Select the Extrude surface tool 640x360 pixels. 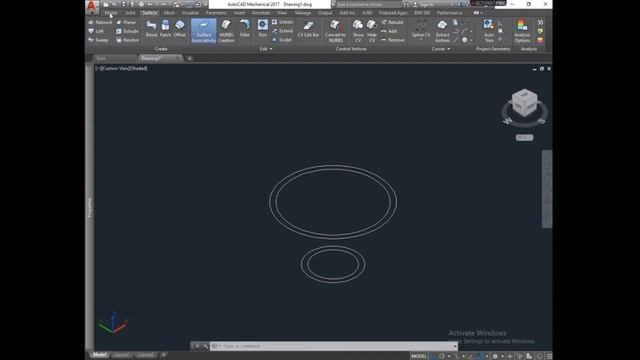click(127, 31)
